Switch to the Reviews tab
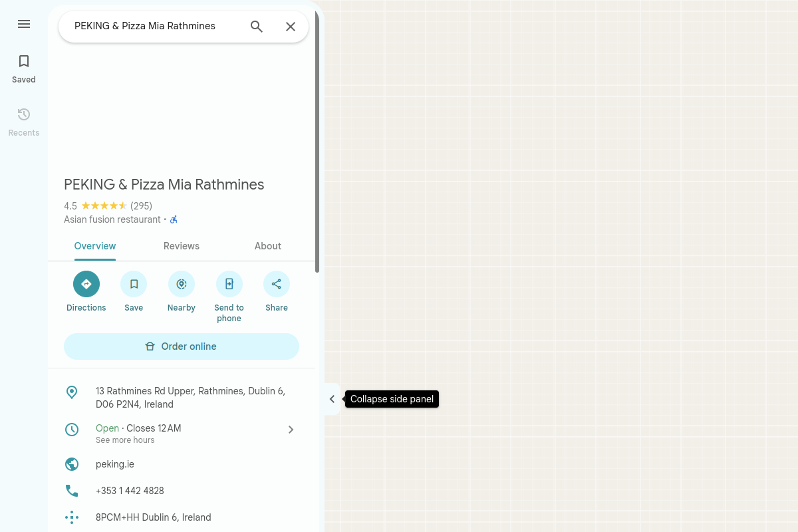 pyautogui.click(x=182, y=246)
